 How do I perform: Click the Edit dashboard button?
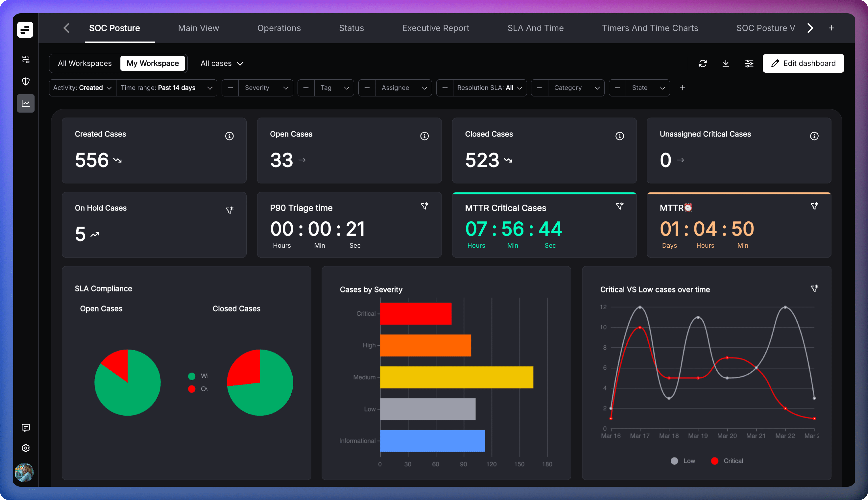[x=803, y=64]
